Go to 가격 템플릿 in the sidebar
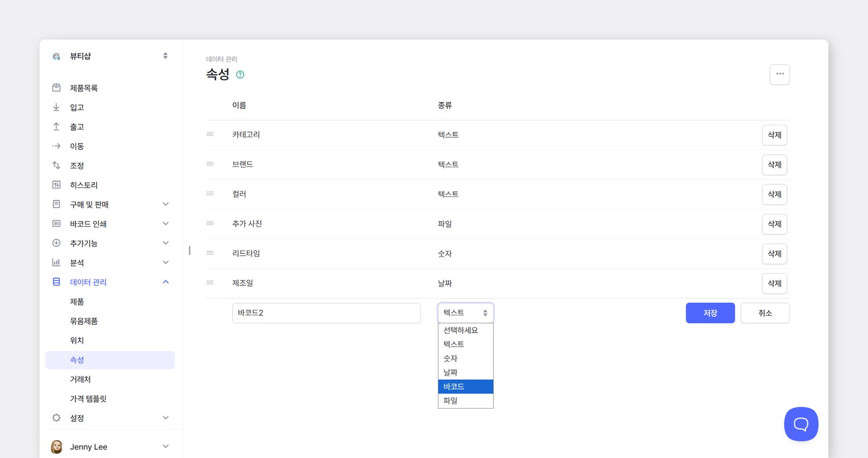The image size is (868, 458). [88, 399]
